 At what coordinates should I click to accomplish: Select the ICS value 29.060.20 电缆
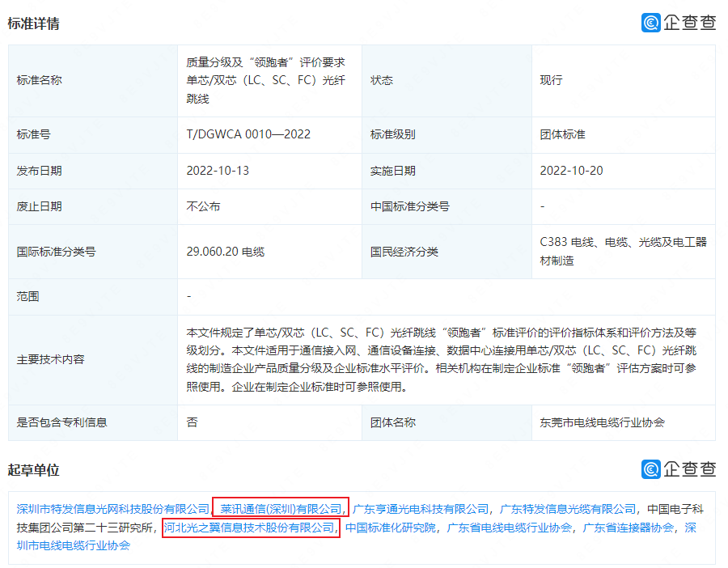click(225, 252)
